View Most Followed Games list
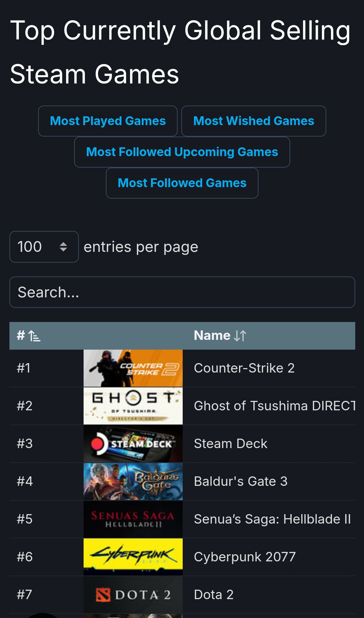The width and height of the screenshot is (364, 618). click(182, 183)
